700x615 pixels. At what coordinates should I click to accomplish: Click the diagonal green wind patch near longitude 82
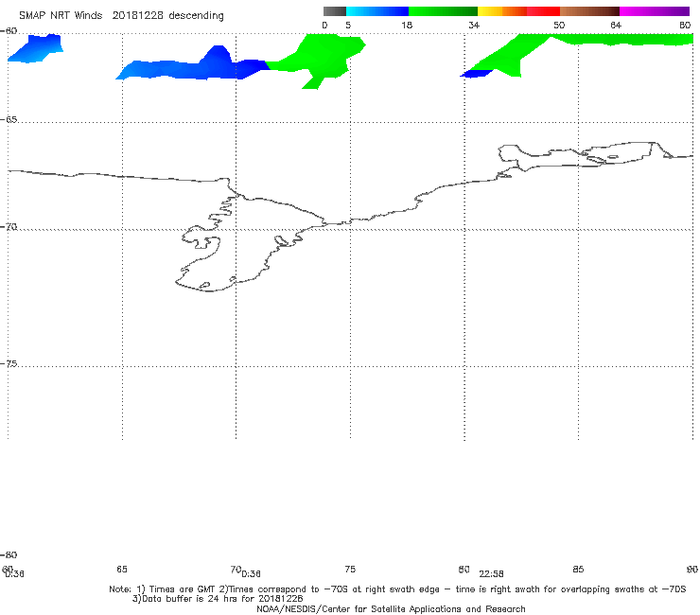(x=509, y=56)
